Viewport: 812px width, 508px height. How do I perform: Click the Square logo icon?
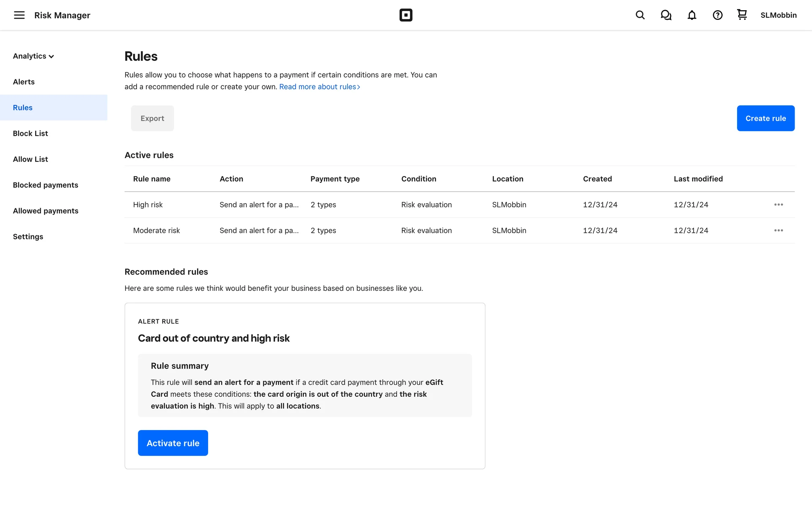pyautogui.click(x=406, y=15)
